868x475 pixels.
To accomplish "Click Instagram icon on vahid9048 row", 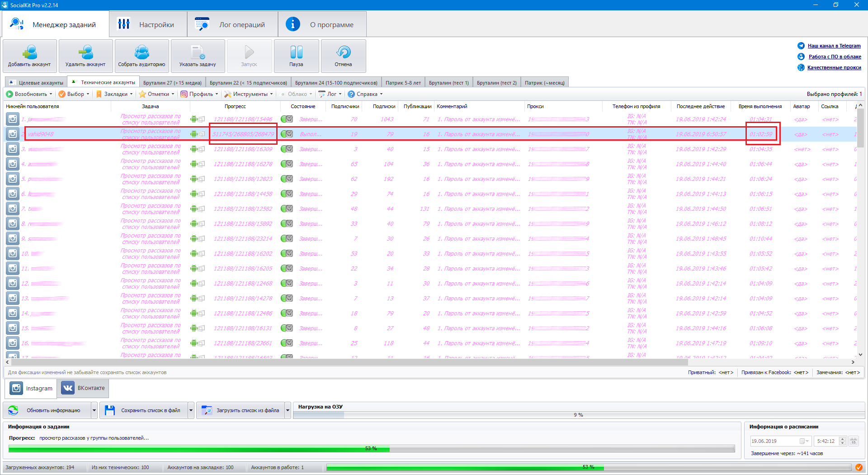I will coord(13,134).
